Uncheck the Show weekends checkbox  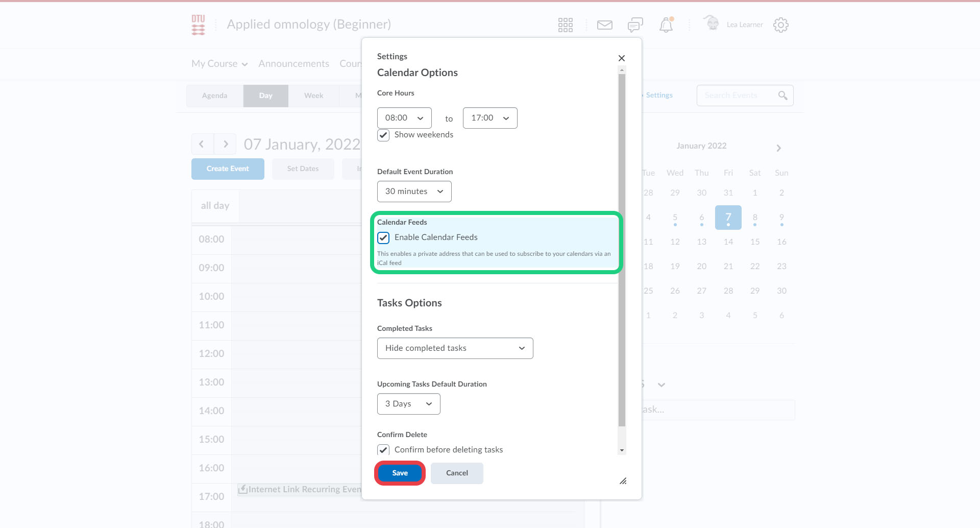(x=383, y=135)
